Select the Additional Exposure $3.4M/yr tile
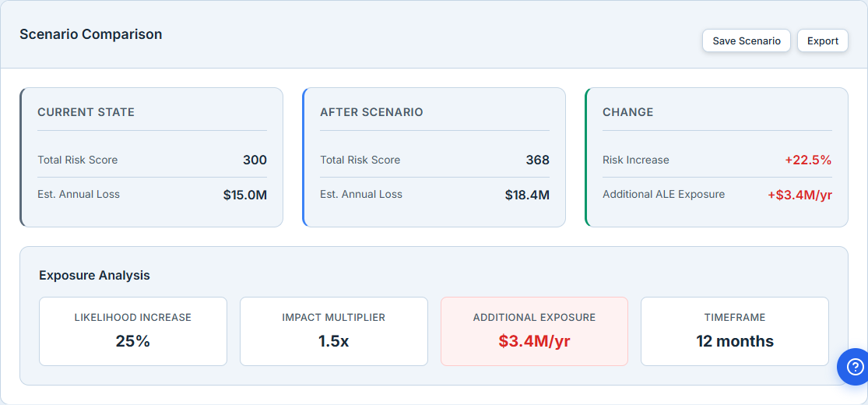The height and width of the screenshot is (405, 868). point(534,331)
